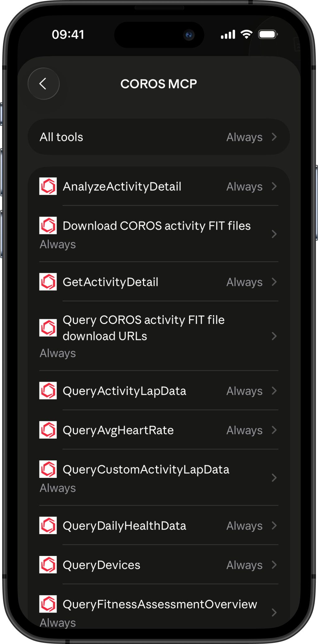Open QueryDailyHealthData row chevron
318x644 pixels.
[x=274, y=525]
